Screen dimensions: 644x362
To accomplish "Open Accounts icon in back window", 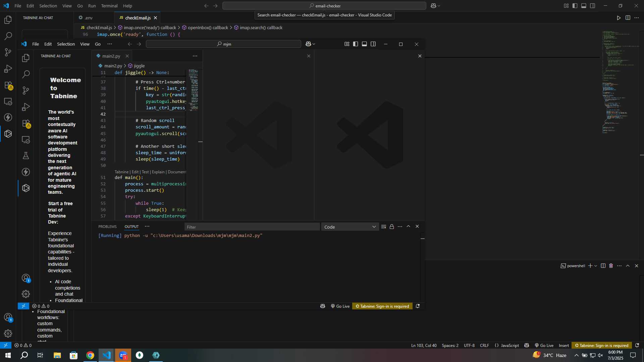I will [x=8, y=317].
